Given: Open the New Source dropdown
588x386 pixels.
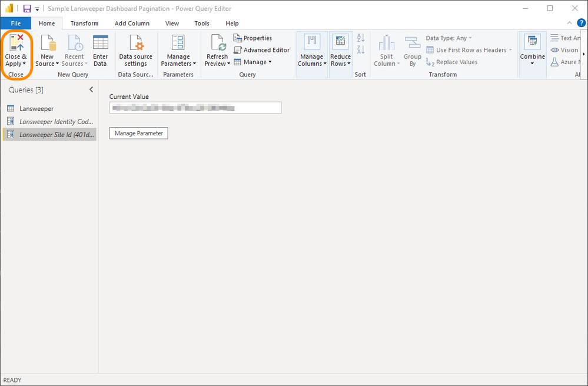Looking at the screenshot, I should click(x=46, y=50).
